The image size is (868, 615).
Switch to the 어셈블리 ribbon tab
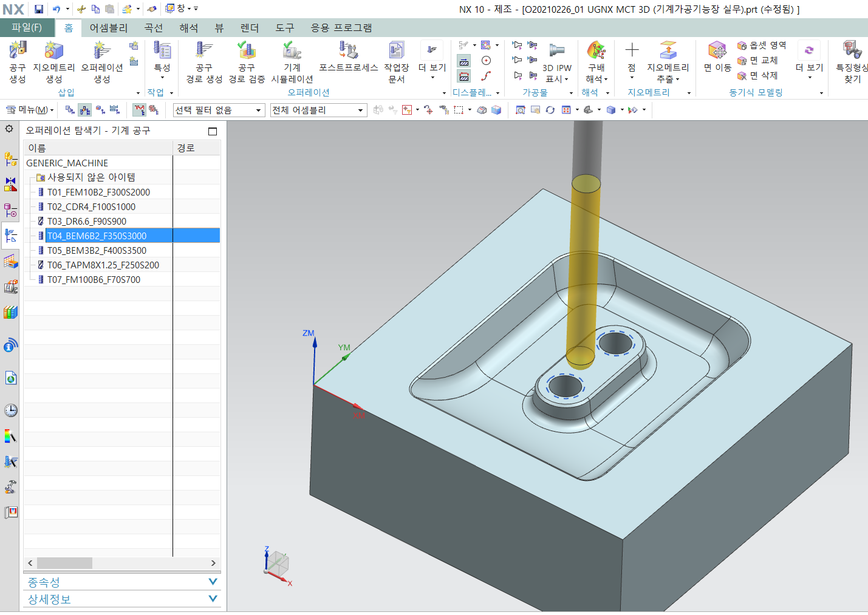(x=109, y=28)
